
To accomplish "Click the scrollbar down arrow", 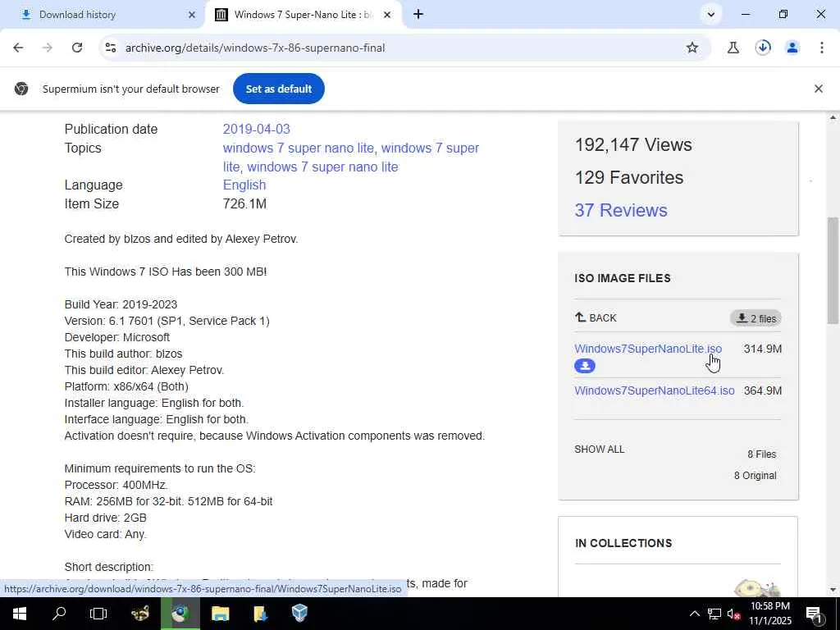I will (833, 590).
